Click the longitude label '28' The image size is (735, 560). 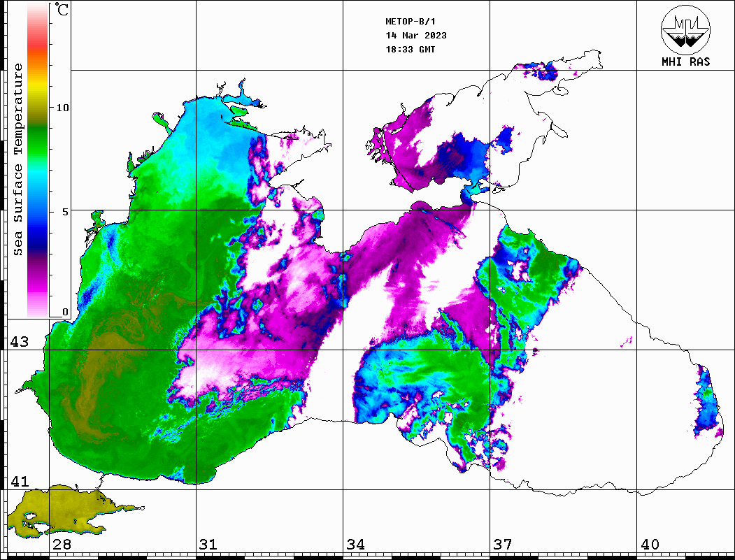pos(62,545)
